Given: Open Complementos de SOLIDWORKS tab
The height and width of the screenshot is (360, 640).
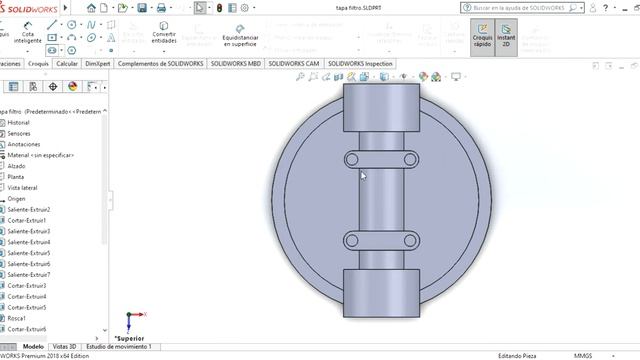Looking at the screenshot, I should point(160,64).
